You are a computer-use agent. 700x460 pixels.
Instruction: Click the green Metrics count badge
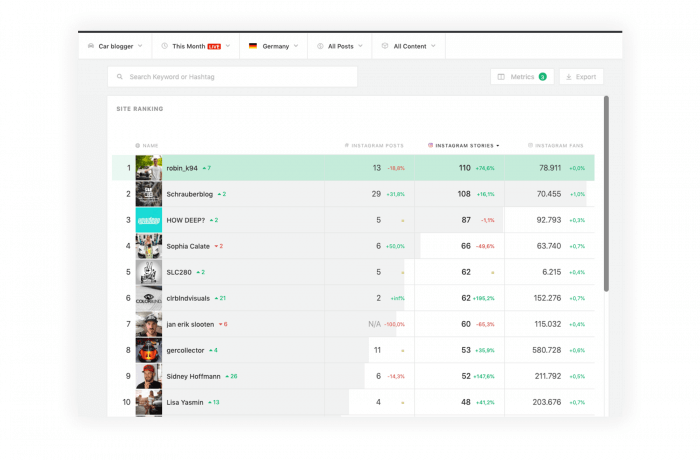542,77
